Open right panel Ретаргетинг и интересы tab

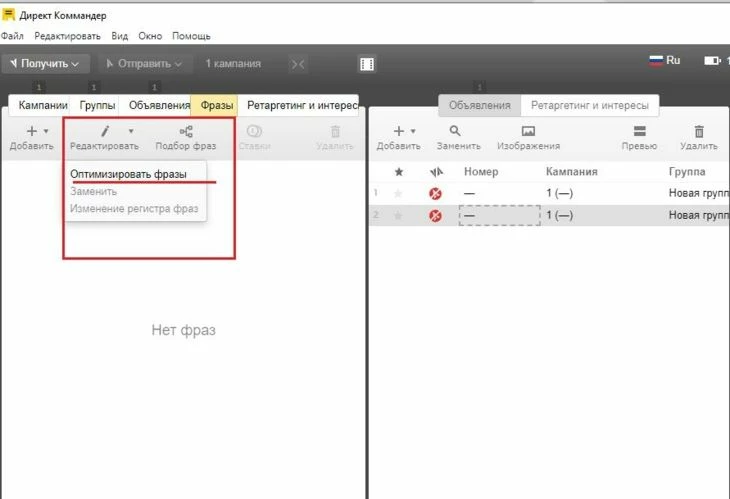[590, 106]
